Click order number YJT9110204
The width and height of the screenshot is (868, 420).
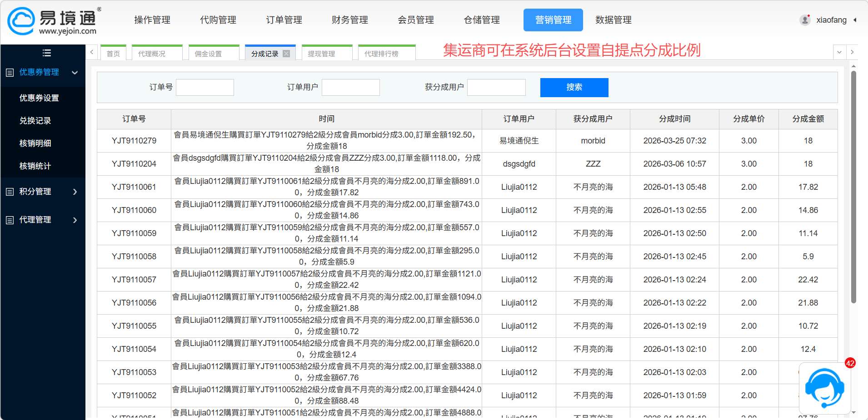pos(134,164)
